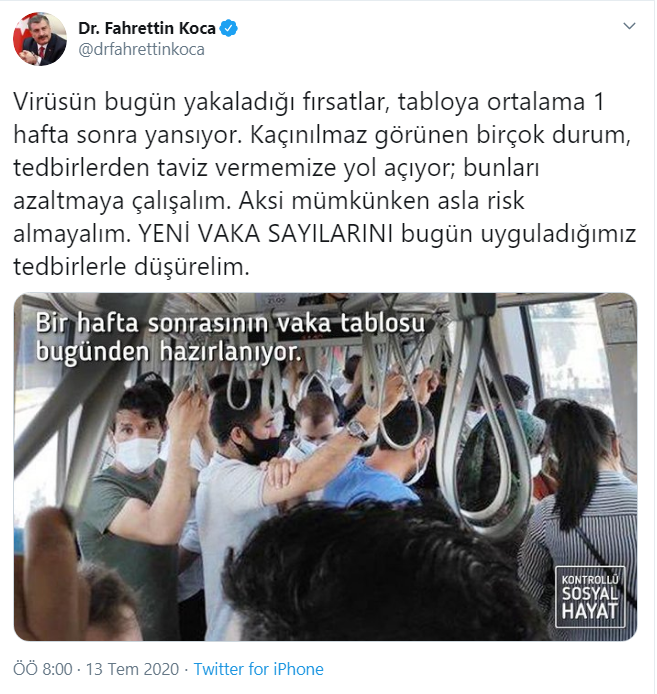Click the Kontrollü Sosyal Hayat logo
The height and width of the screenshot is (694, 657).
pos(590,597)
